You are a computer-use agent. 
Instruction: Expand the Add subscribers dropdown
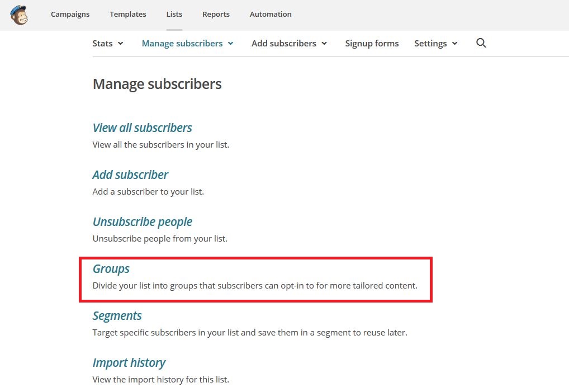pyautogui.click(x=289, y=43)
